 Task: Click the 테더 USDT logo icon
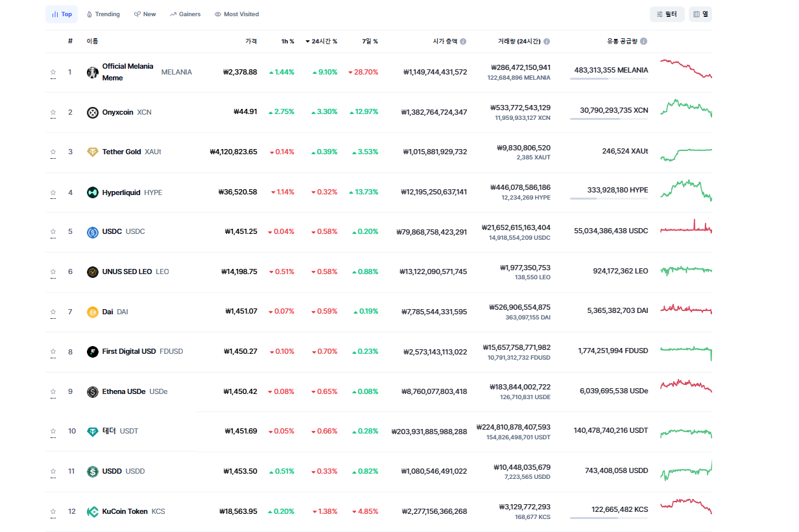click(x=93, y=432)
